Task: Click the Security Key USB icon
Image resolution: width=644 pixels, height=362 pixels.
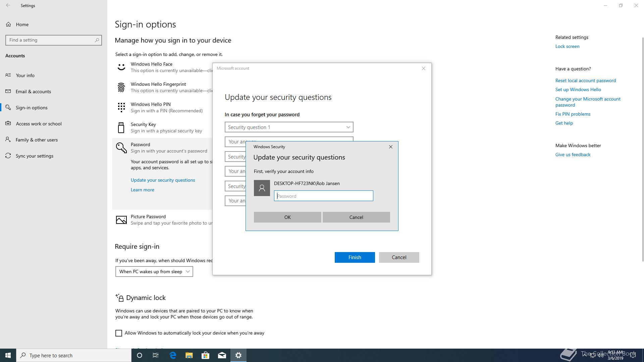Action: click(121, 127)
